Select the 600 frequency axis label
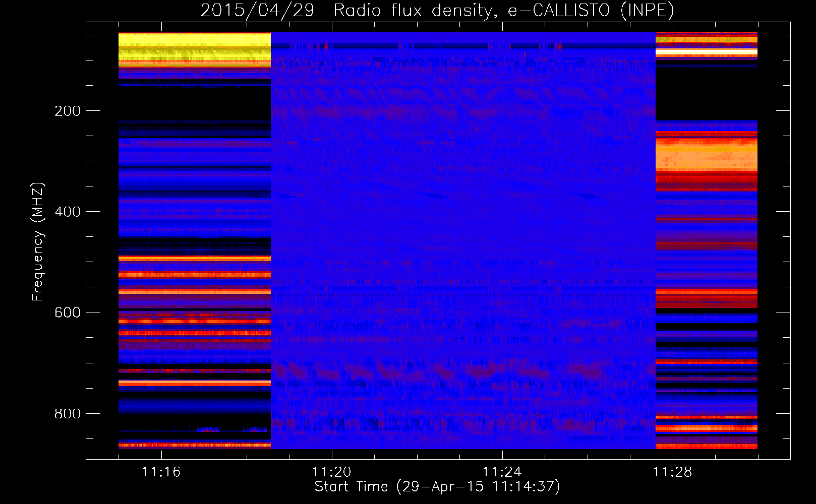Viewport: 816px width, 504px height. click(x=68, y=312)
